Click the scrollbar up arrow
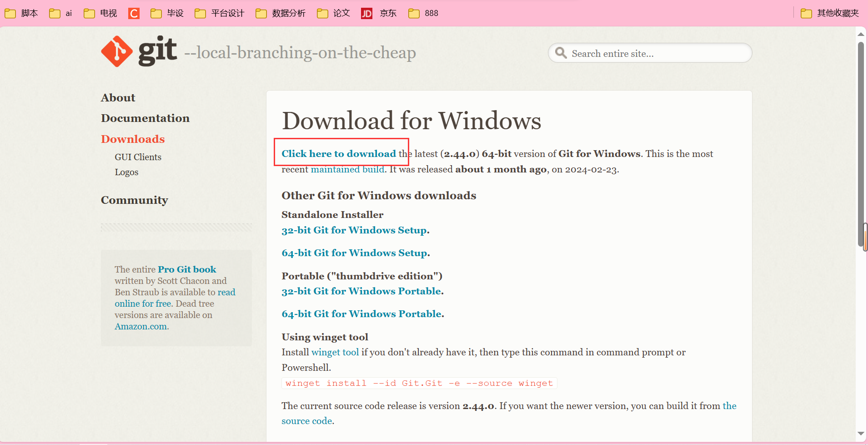The width and height of the screenshot is (868, 445). (x=861, y=34)
